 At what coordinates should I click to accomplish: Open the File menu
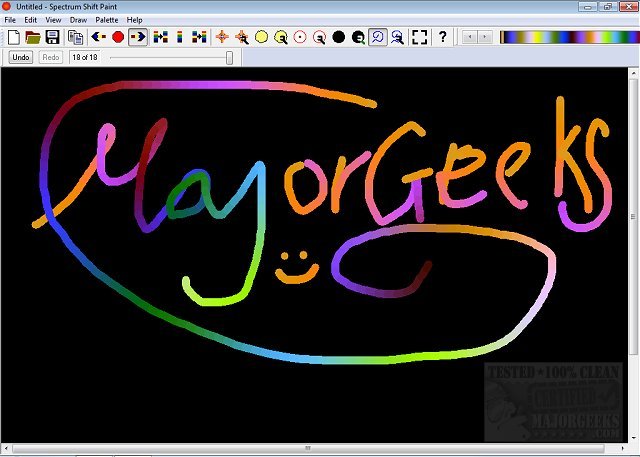pos(10,20)
